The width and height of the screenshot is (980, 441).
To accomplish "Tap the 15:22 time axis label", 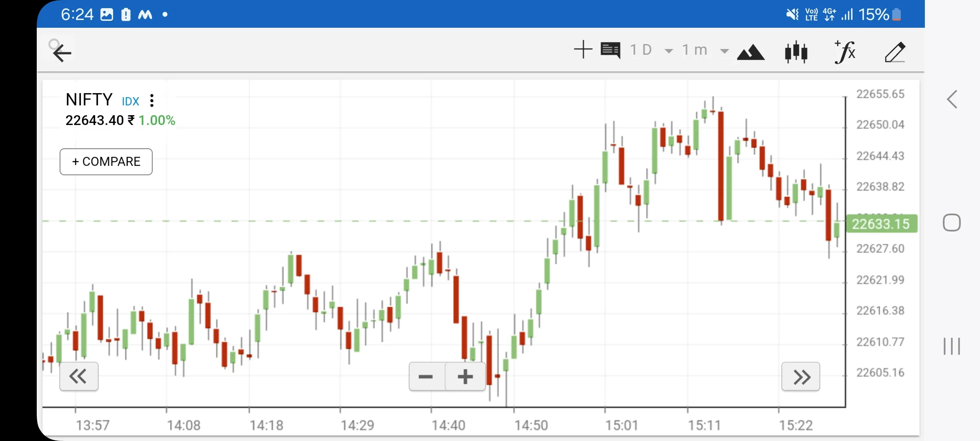I will pyautogui.click(x=796, y=425).
